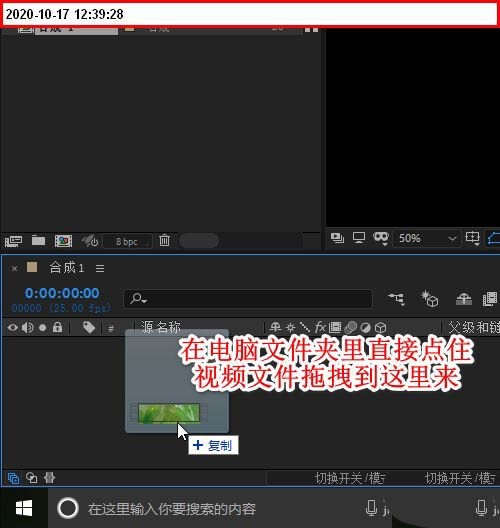The width and height of the screenshot is (500, 528).
Task: Click the fx effects column icon
Action: point(320,327)
